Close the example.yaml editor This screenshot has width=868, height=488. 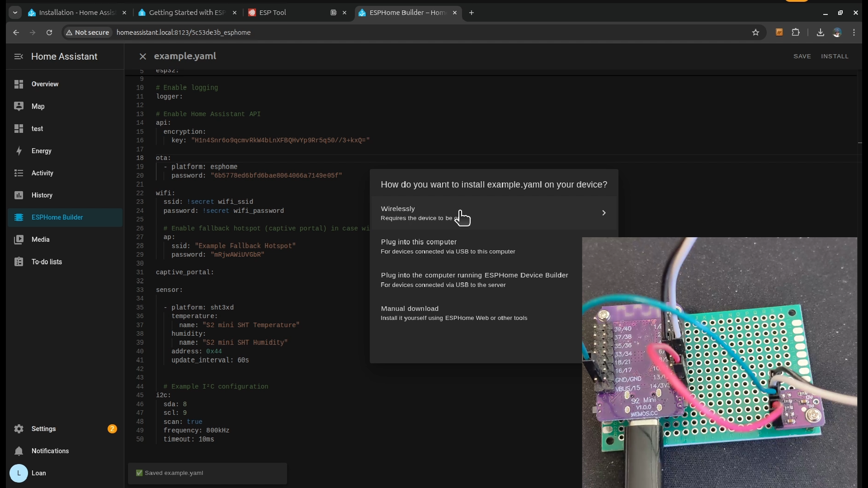click(142, 56)
